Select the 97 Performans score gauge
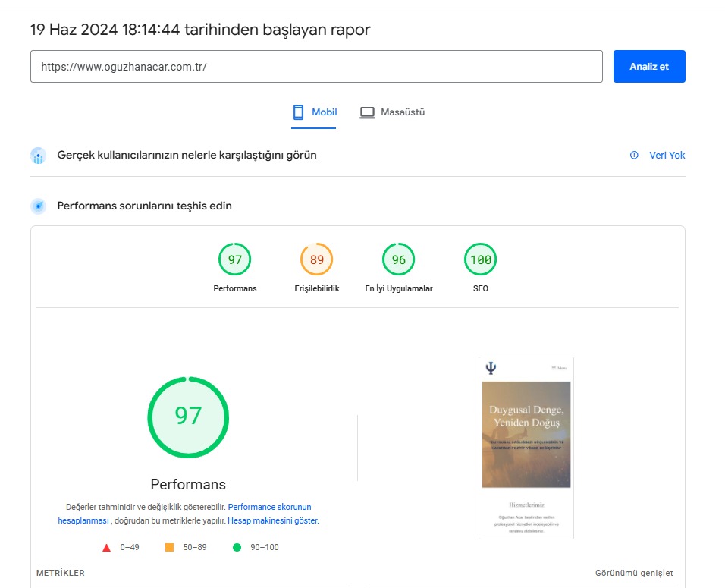The height and width of the screenshot is (588, 725). tap(235, 260)
